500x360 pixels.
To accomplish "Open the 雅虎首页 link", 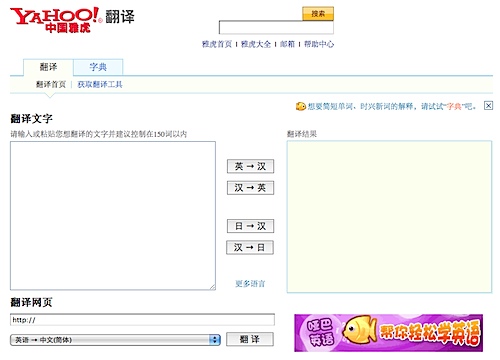I will pos(217,44).
